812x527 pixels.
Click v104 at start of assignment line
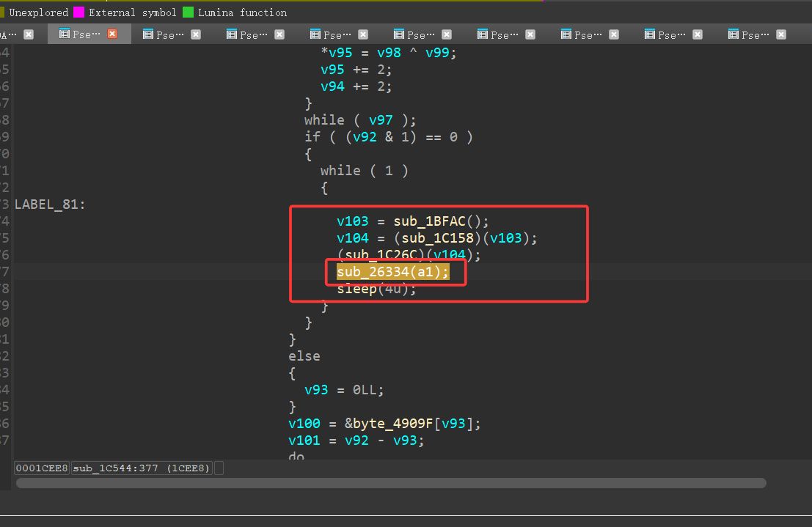pyautogui.click(x=353, y=238)
